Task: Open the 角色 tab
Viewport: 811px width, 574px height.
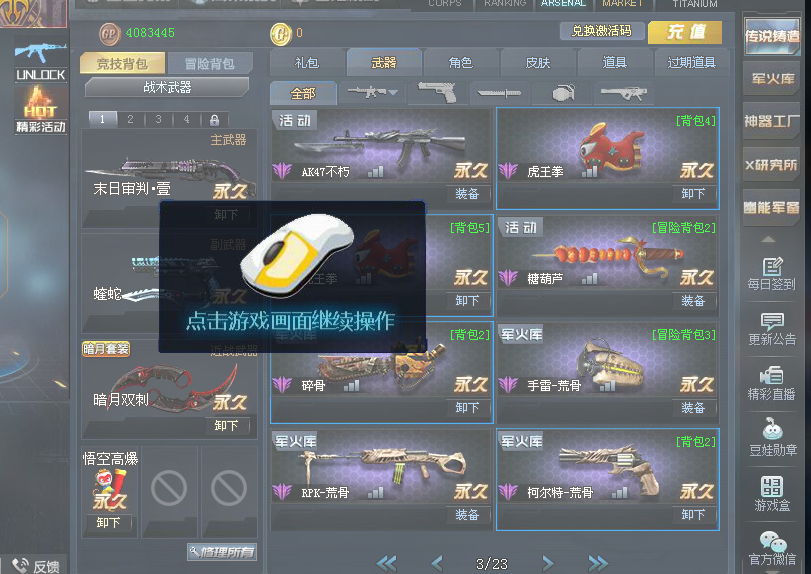Action: tap(461, 63)
